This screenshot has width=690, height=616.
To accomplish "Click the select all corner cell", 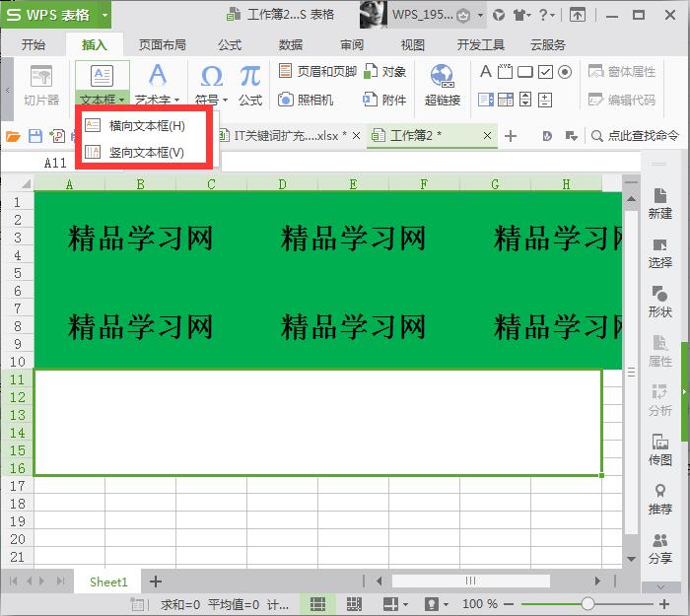I will (19, 183).
